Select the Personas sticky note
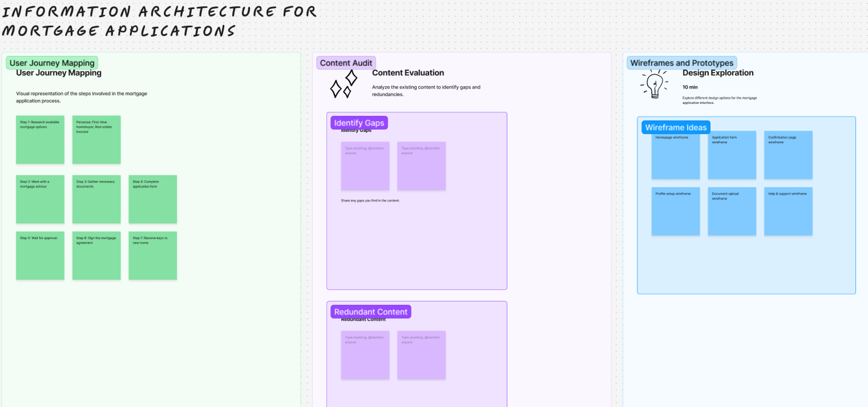 click(96, 140)
